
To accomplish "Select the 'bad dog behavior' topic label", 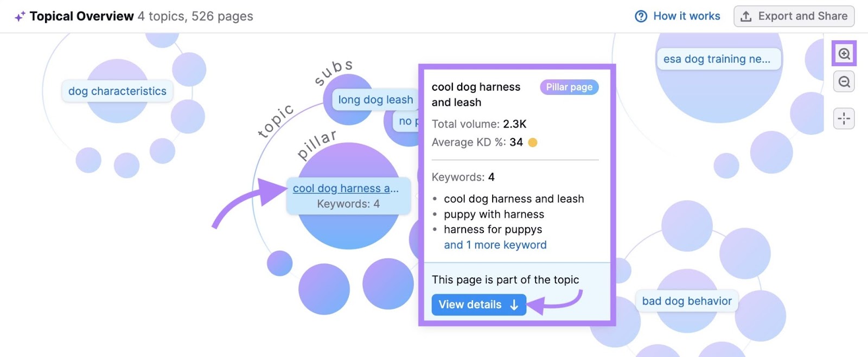I will (687, 301).
